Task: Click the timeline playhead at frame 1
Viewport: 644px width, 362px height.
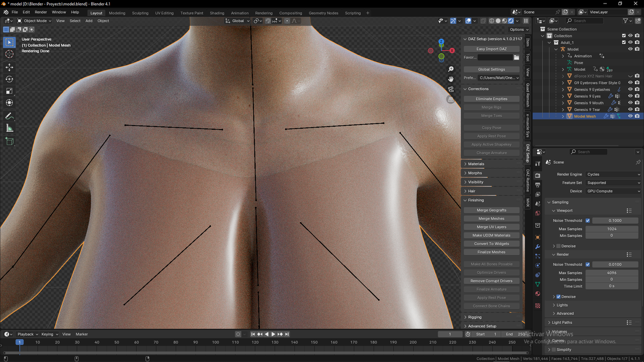Action: pos(19,342)
